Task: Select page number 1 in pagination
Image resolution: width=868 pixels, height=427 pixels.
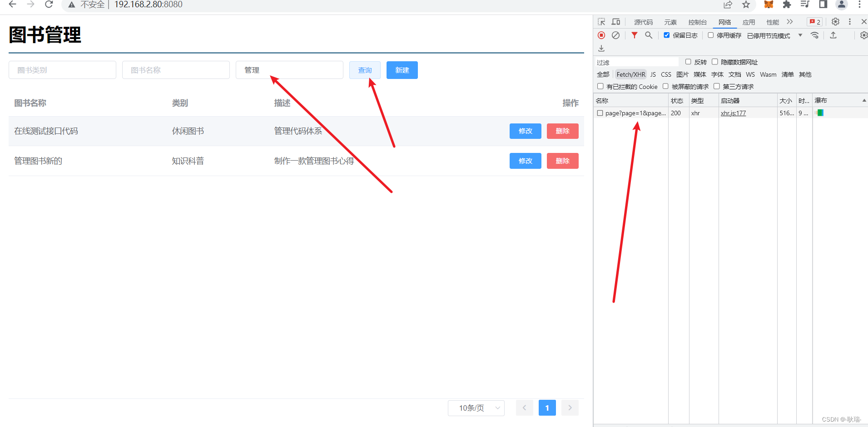Action: click(547, 408)
